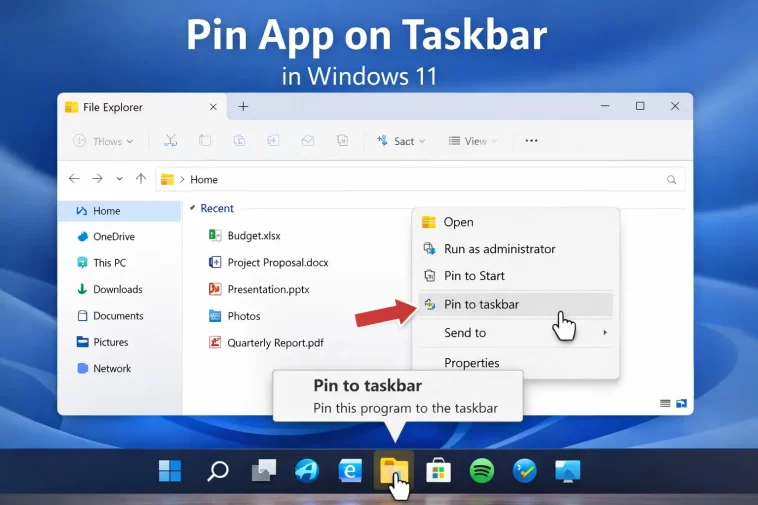Image resolution: width=758 pixels, height=505 pixels.
Task: Expand the Send to submenu
Action: click(516, 332)
